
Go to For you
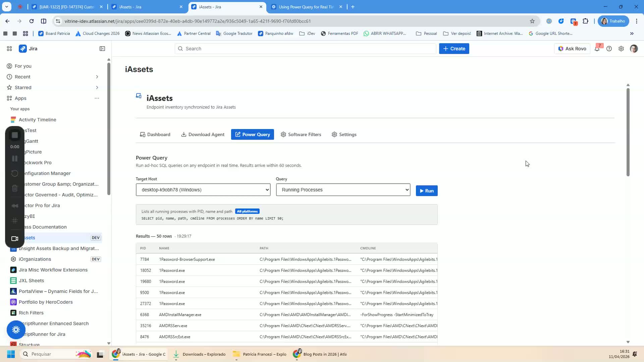(x=23, y=66)
